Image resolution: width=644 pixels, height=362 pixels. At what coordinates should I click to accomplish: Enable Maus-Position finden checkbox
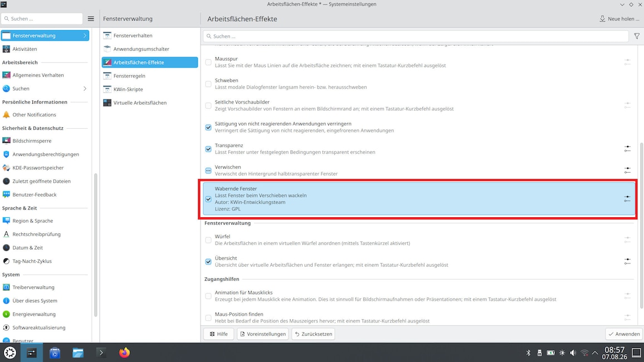coord(208,317)
